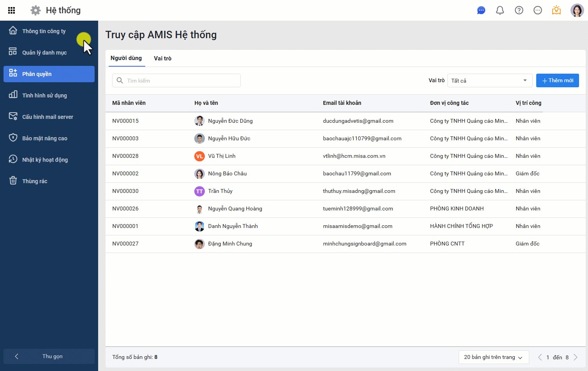Click PHÒNG KINH DOANH cell
The width and height of the screenshot is (588, 371).
457,208
